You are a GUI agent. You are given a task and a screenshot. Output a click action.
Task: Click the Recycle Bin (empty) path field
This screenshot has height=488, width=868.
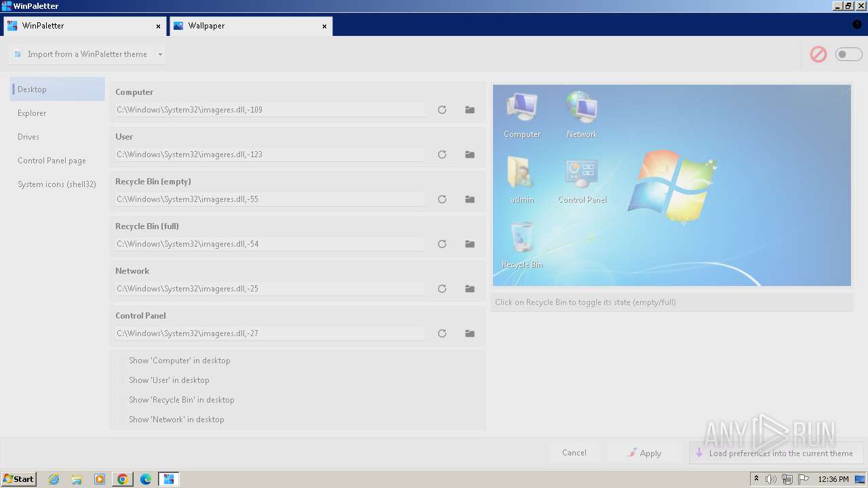[x=270, y=199]
